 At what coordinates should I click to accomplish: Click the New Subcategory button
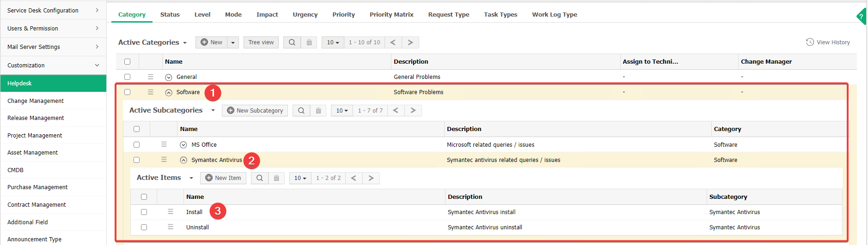click(255, 111)
